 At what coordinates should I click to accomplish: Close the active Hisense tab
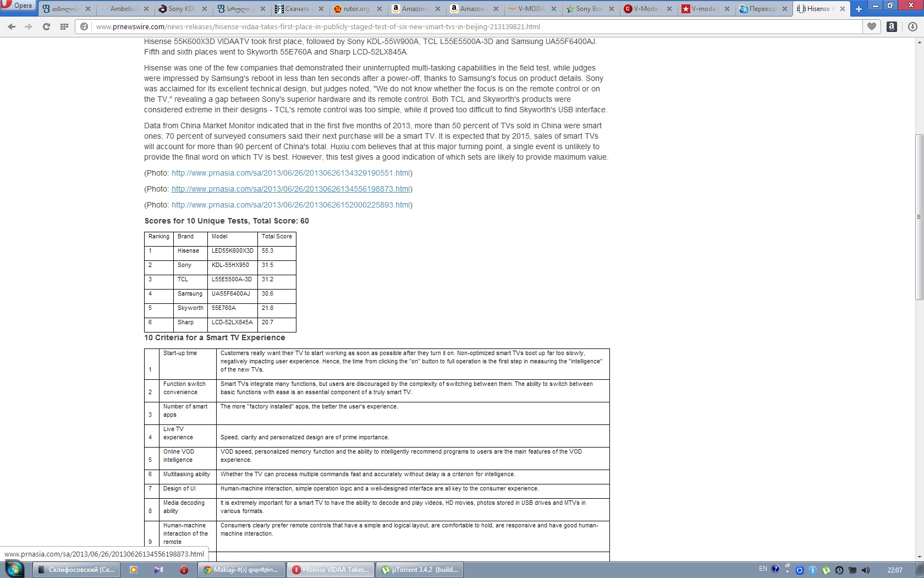point(843,9)
